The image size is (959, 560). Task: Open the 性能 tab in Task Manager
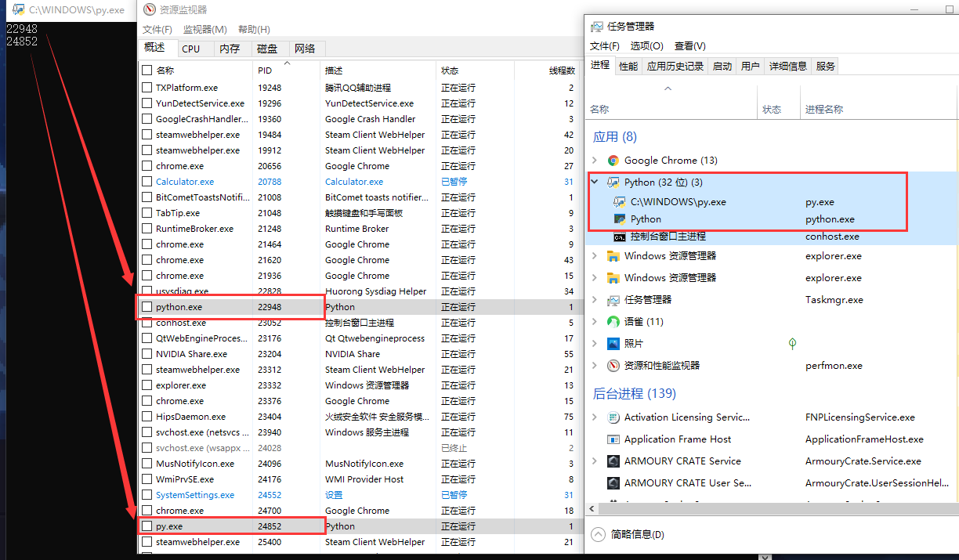pyautogui.click(x=628, y=67)
